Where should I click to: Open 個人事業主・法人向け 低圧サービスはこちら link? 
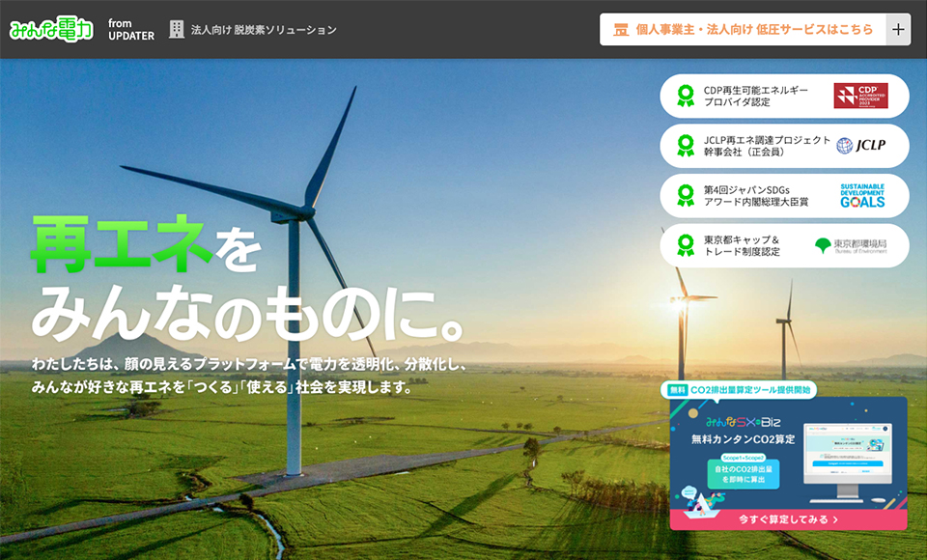(754, 29)
